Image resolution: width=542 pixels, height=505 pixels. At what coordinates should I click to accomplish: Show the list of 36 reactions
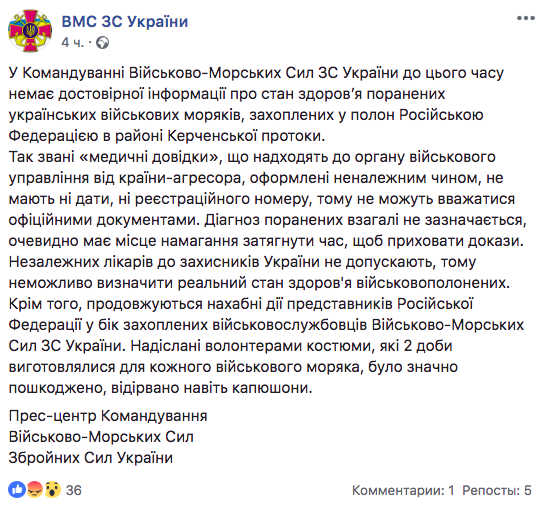click(74, 490)
